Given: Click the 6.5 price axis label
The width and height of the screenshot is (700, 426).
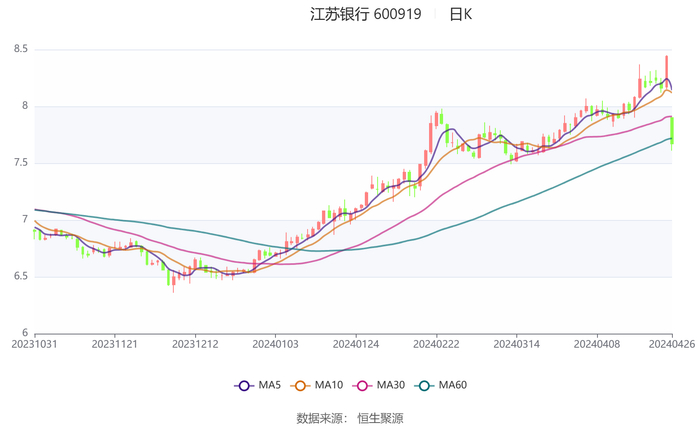Looking at the screenshot, I should point(21,276).
